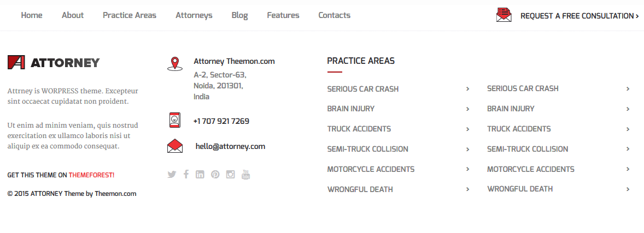Viewport: 644px width, 233px height.
Task: Click the Instagram icon
Action: tap(230, 175)
